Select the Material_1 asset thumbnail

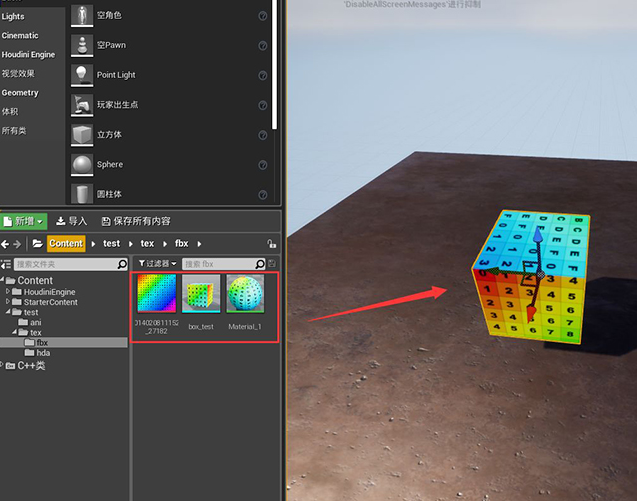pos(245,294)
